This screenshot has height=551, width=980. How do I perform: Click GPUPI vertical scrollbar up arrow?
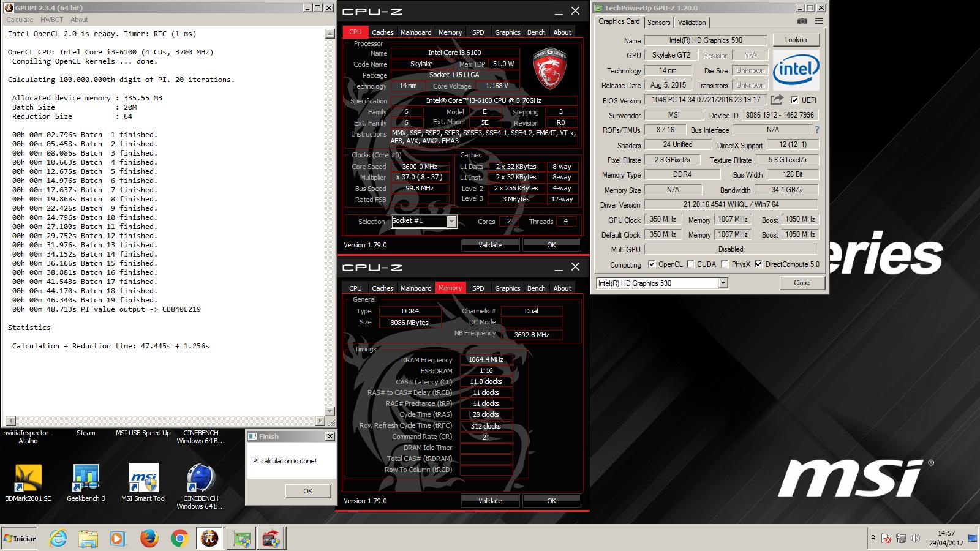click(x=330, y=34)
